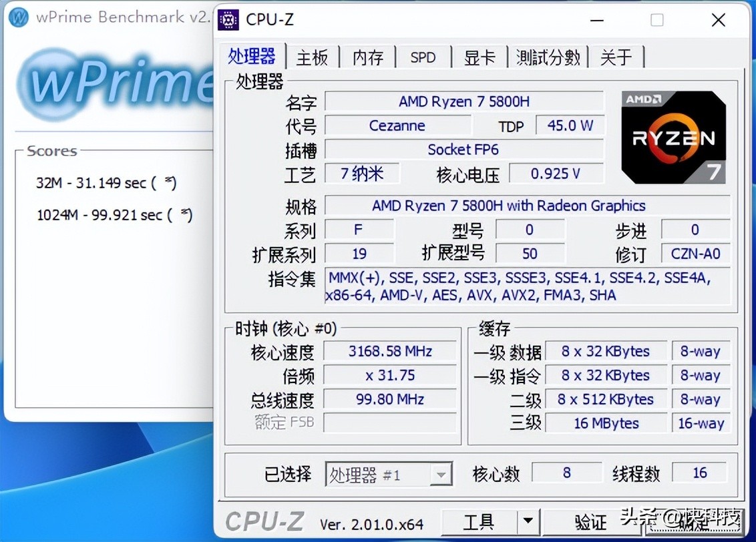
Task: Open the 内存 (Memory) tab
Action: click(368, 57)
